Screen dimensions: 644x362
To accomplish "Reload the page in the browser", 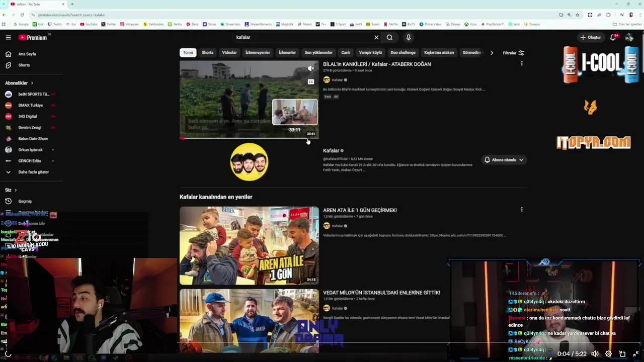I will click(x=22, y=15).
